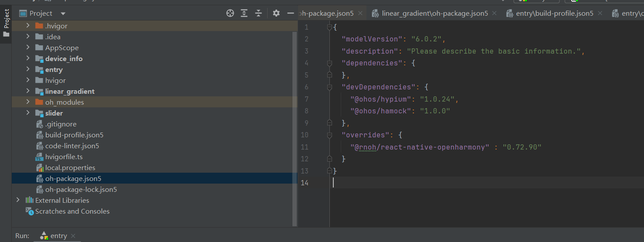Viewport: 644px width, 242px height.
Task: Click the Select Opened File target icon
Action: click(x=230, y=14)
